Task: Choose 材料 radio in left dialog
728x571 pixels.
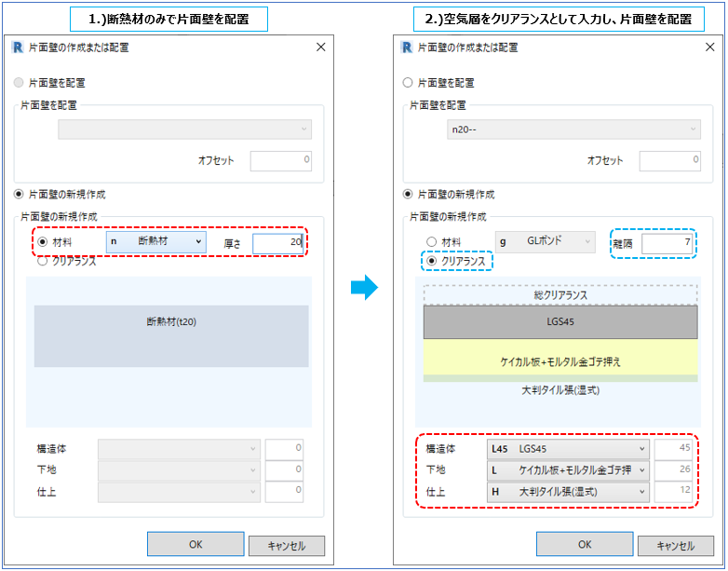Action: point(43,242)
